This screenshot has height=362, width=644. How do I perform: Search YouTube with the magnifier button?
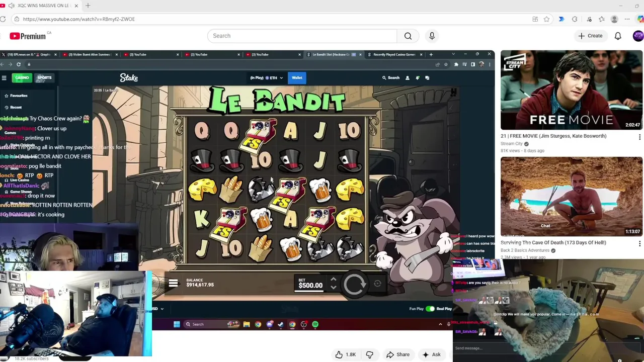tap(408, 36)
